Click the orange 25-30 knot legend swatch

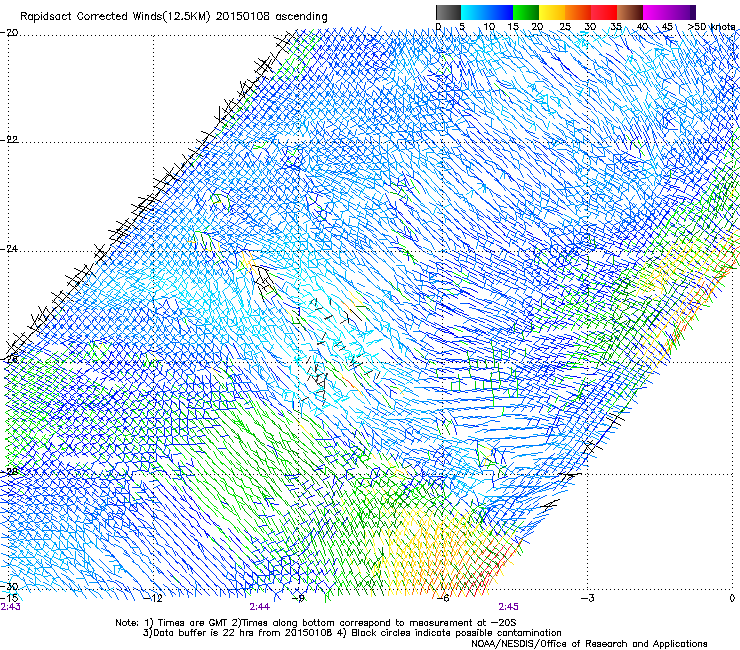coord(578,12)
